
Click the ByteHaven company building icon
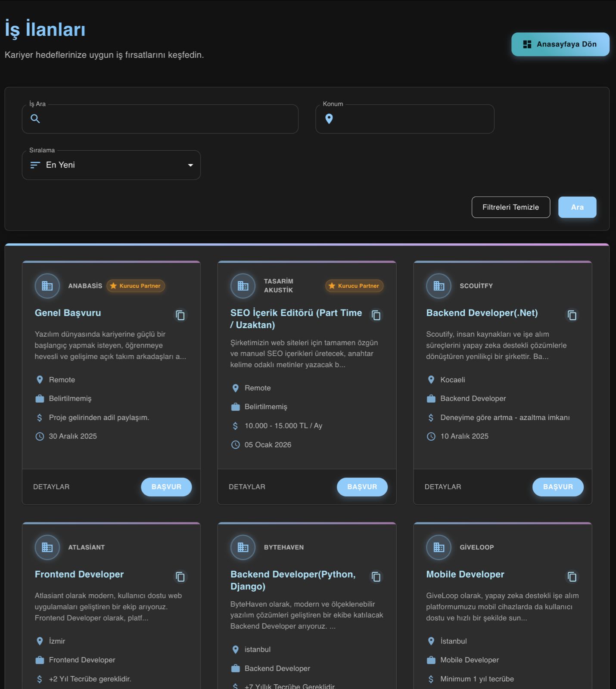[243, 547]
